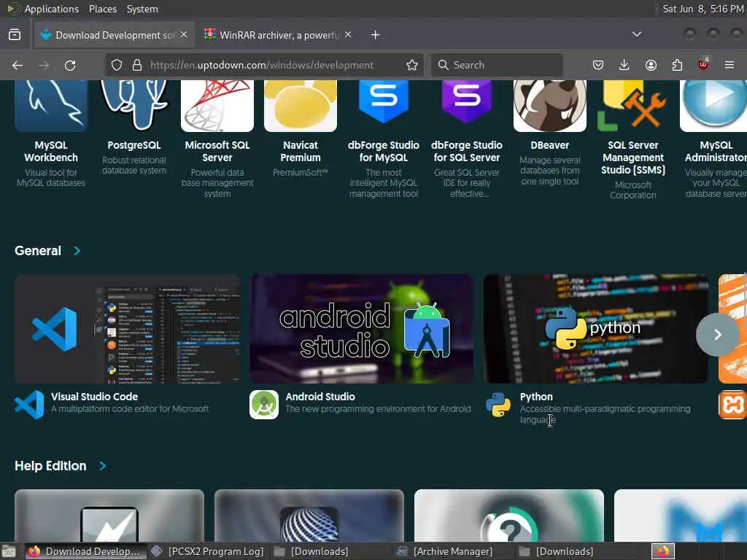The height and width of the screenshot is (560, 747).
Task: Click the Firefox Search field
Action: pos(497,65)
